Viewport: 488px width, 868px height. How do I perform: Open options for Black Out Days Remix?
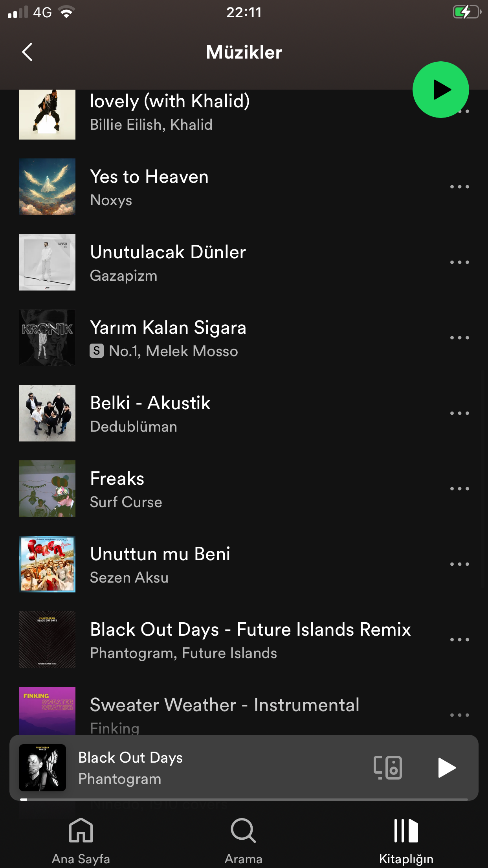(459, 640)
